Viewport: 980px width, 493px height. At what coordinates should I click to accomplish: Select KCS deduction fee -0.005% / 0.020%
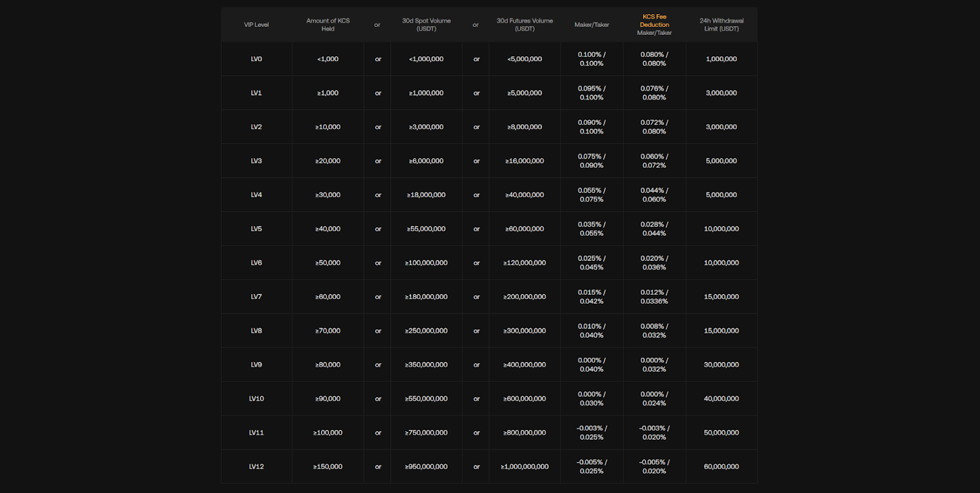click(654, 467)
